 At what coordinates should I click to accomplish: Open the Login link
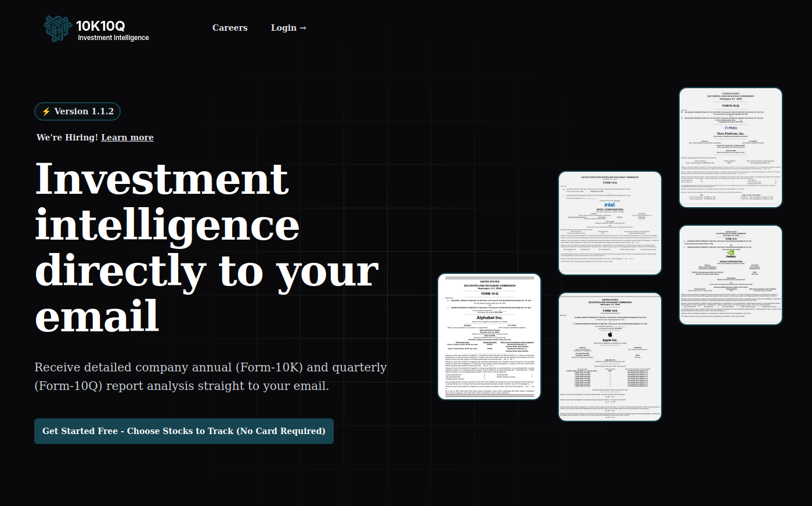pyautogui.click(x=288, y=28)
